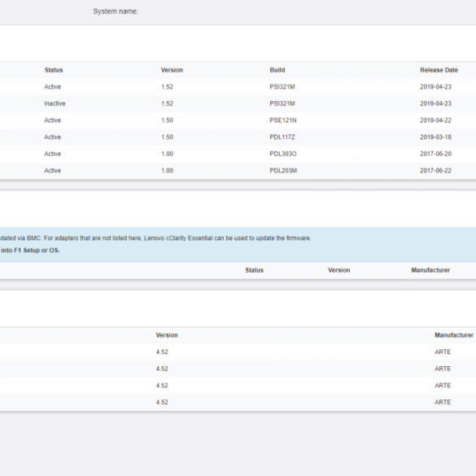Select the PDL203M build entry
The width and height of the screenshot is (476, 476).
click(x=283, y=171)
